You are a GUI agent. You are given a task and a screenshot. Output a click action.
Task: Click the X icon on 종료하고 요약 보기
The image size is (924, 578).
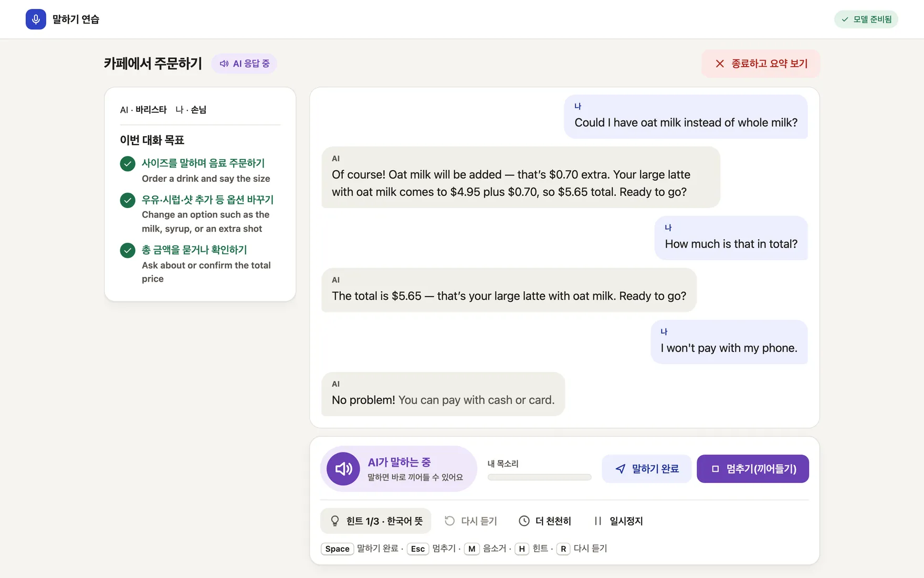coord(720,64)
